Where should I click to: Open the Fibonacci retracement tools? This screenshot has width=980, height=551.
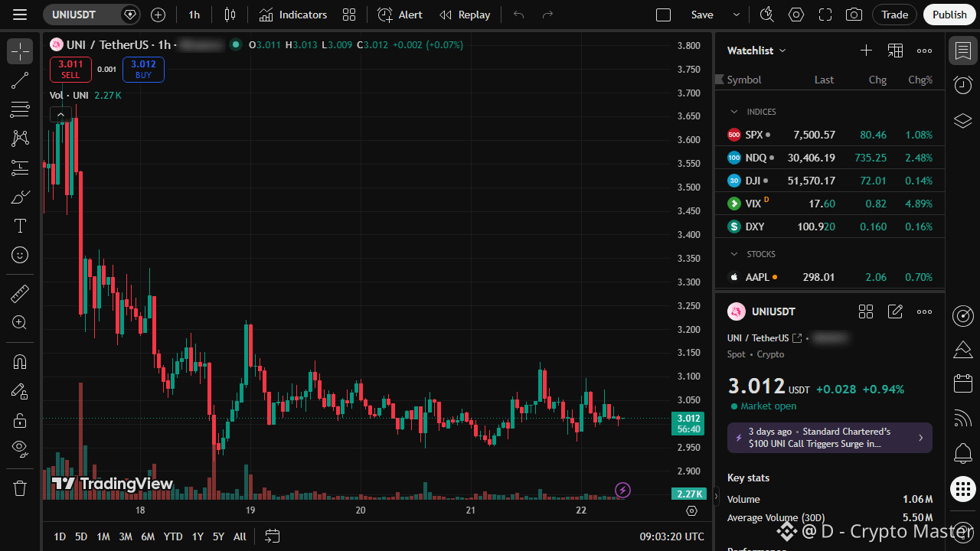coord(20,109)
